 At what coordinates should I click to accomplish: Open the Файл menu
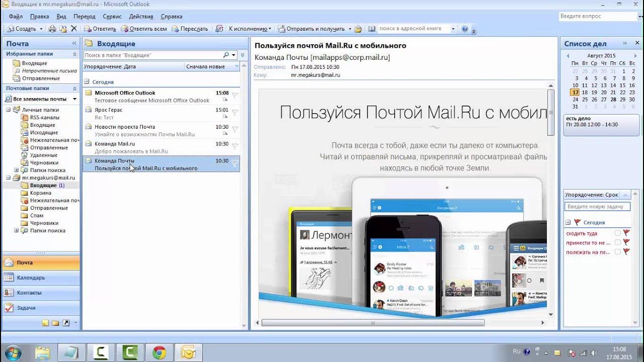click(x=16, y=17)
